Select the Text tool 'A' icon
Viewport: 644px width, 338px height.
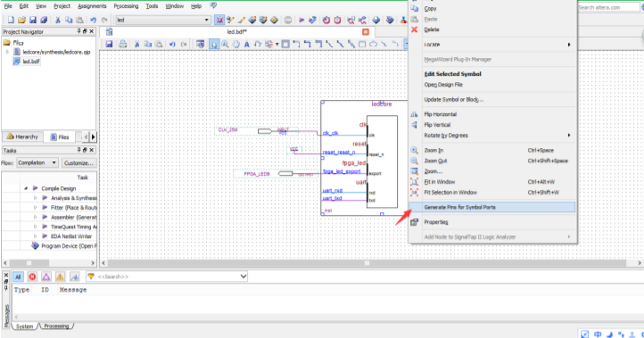(246, 45)
